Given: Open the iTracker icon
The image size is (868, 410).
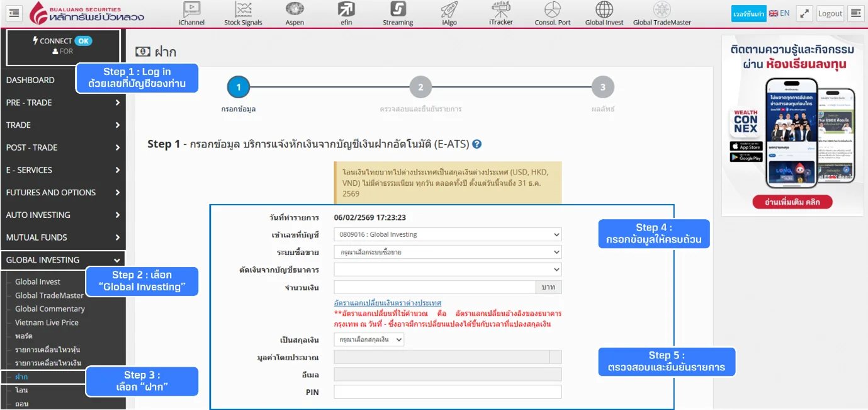Looking at the screenshot, I should (500, 10).
